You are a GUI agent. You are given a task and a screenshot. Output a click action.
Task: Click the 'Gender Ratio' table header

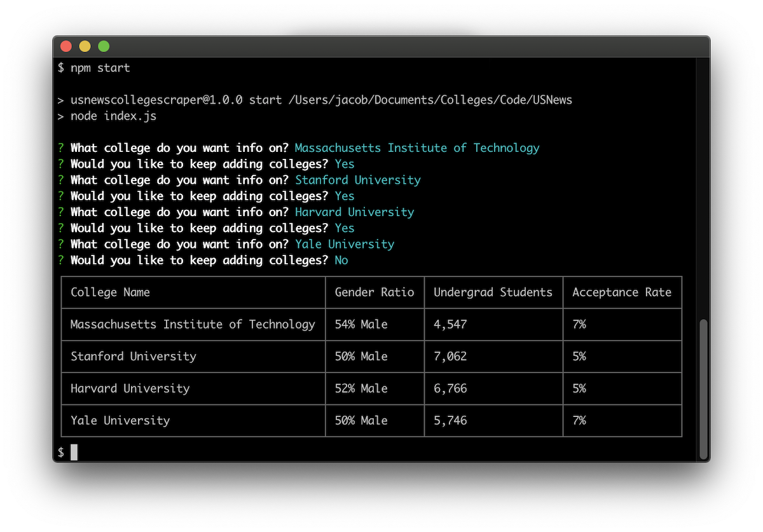pos(375,292)
